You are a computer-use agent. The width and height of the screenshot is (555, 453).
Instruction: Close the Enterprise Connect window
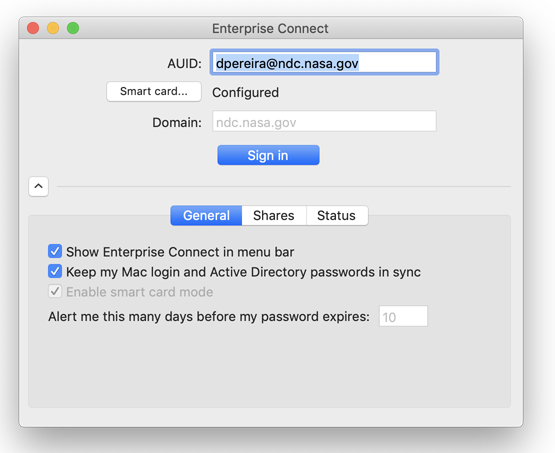click(x=33, y=28)
